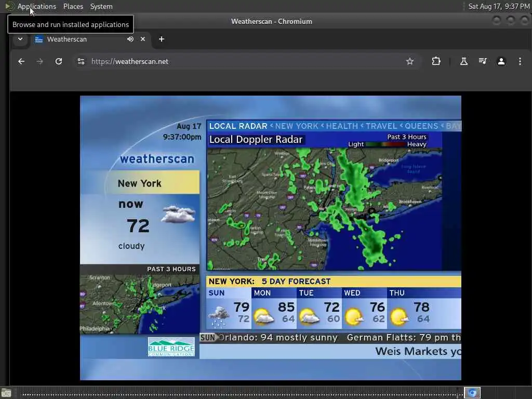This screenshot has height=399, width=532.
Task: Click the Orlando: 94 mostly sunny ticker
Action: click(x=277, y=338)
